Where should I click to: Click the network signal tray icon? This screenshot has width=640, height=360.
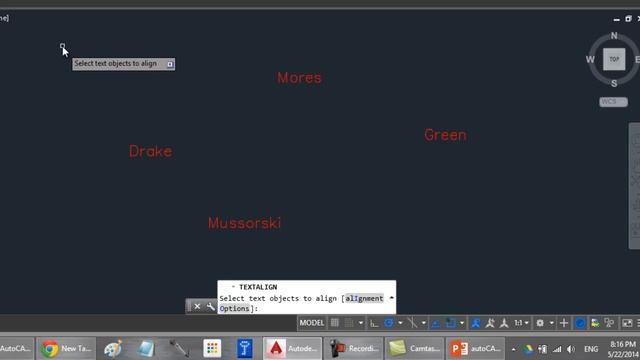[x=557, y=349]
